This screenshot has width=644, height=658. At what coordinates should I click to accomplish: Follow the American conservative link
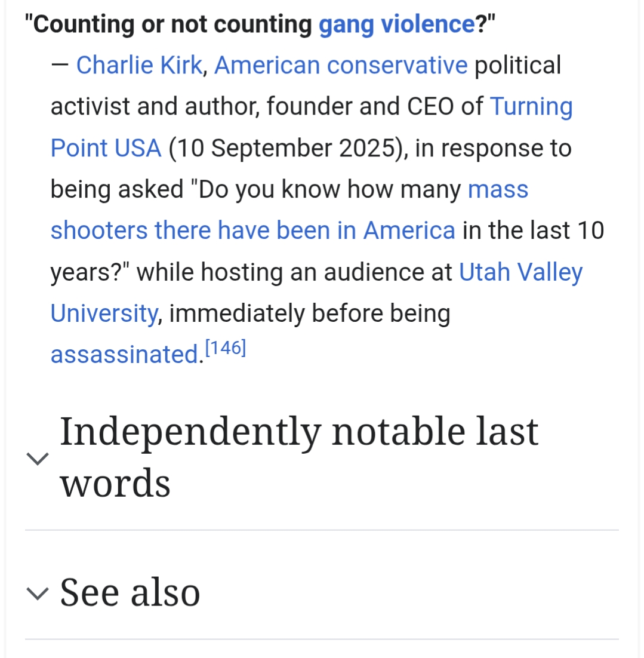(x=341, y=65)
